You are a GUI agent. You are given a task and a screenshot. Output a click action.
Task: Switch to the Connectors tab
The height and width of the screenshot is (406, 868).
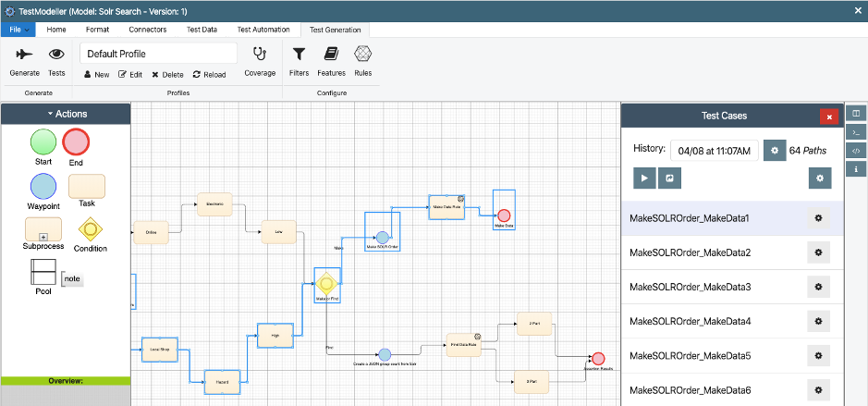148,30
